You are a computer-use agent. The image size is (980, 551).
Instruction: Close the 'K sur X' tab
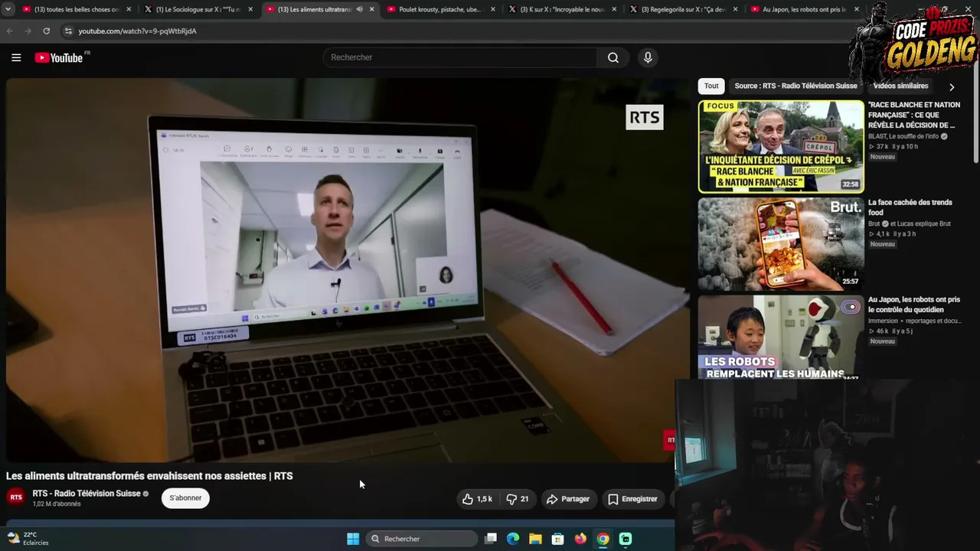coord(614,9)
